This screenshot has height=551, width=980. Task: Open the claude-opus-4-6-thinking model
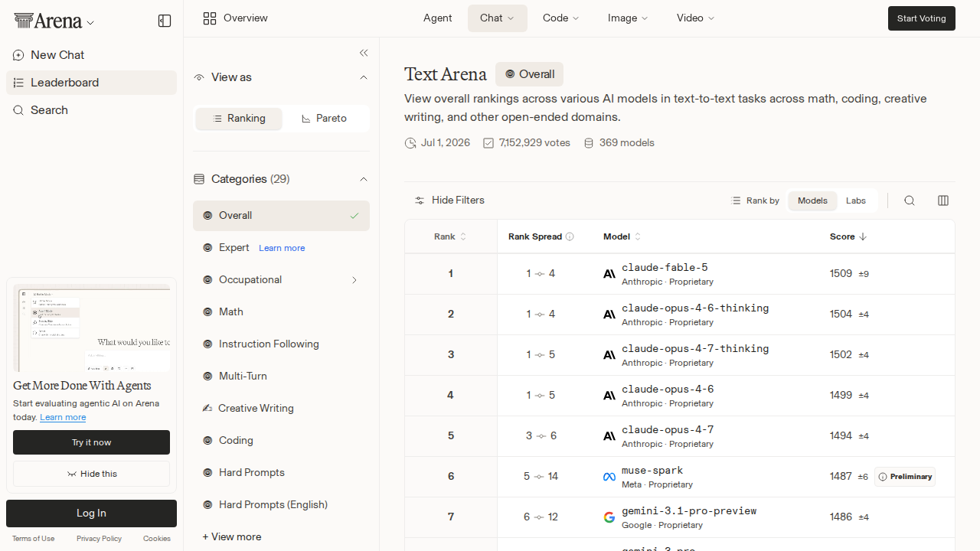pyautogui.click(x=695, y=308)
